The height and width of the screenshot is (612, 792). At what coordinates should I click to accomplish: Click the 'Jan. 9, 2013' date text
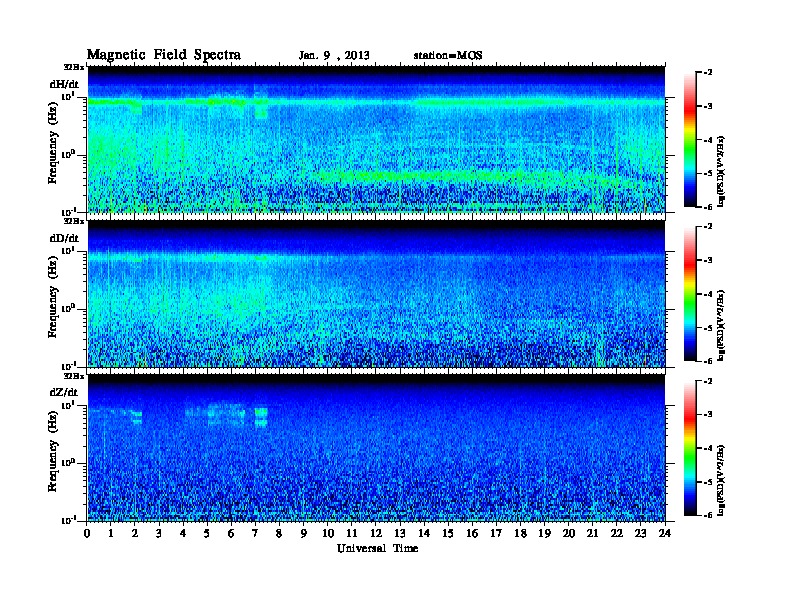[334, 56]
